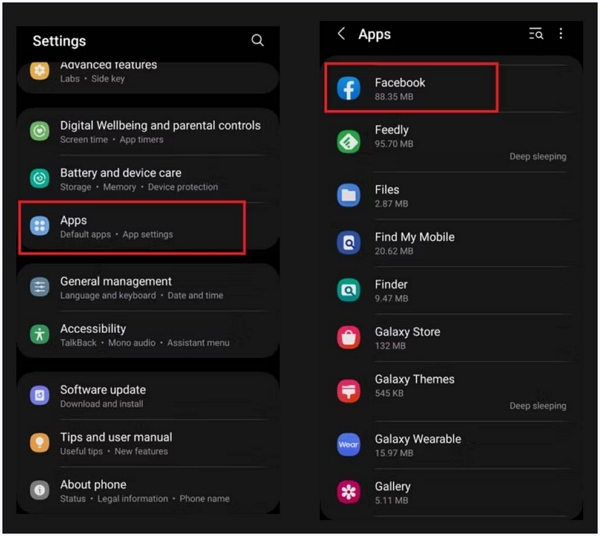Screen dimensions: 600x536
Task: Select Feedly in the Apps list
Action: coord(452,142)
